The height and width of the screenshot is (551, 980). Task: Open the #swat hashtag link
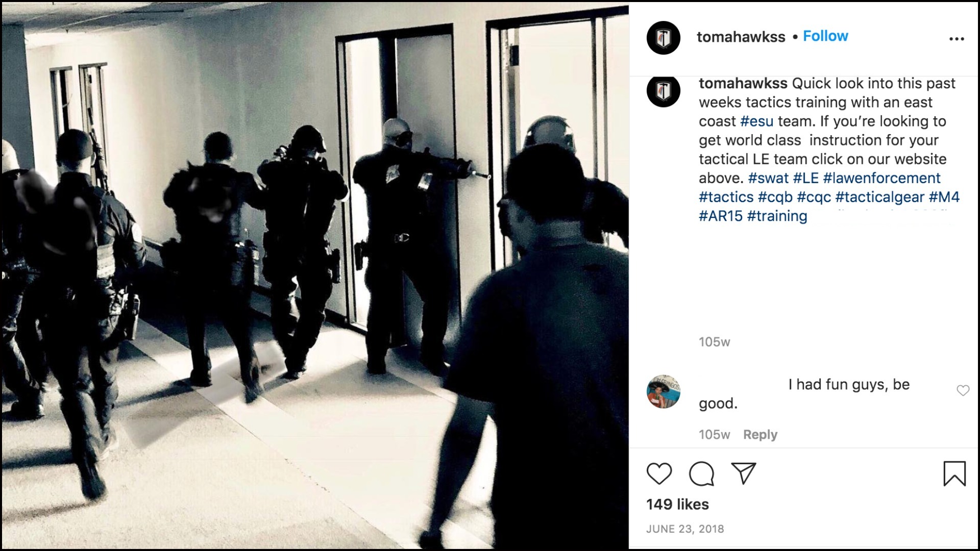coord(768,178)
